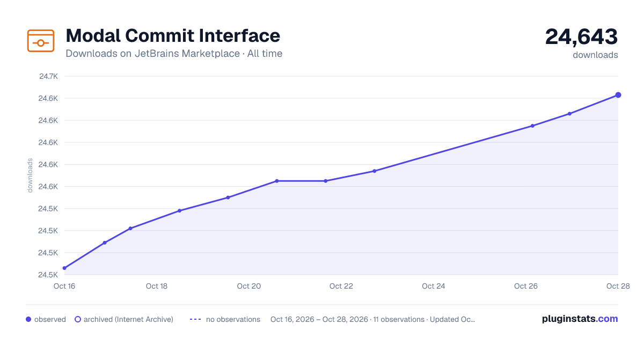Click the 'Oct 16, 2026 – Oct 28, 2026' footer text

point(319,319)
